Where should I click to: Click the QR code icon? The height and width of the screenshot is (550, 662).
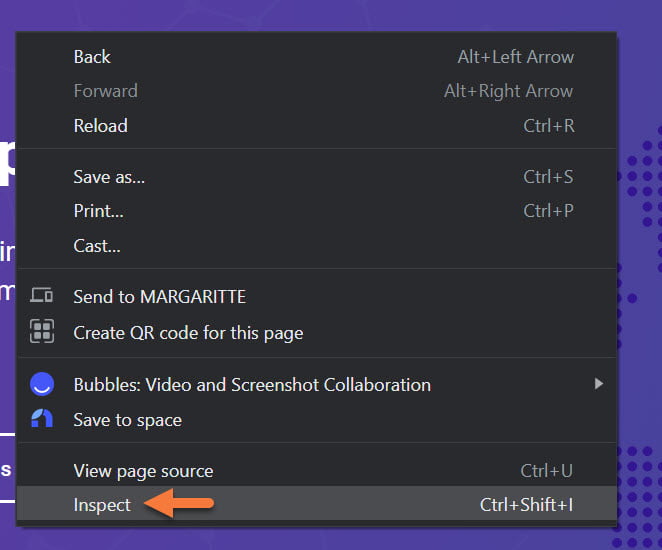tap(41, 332)
